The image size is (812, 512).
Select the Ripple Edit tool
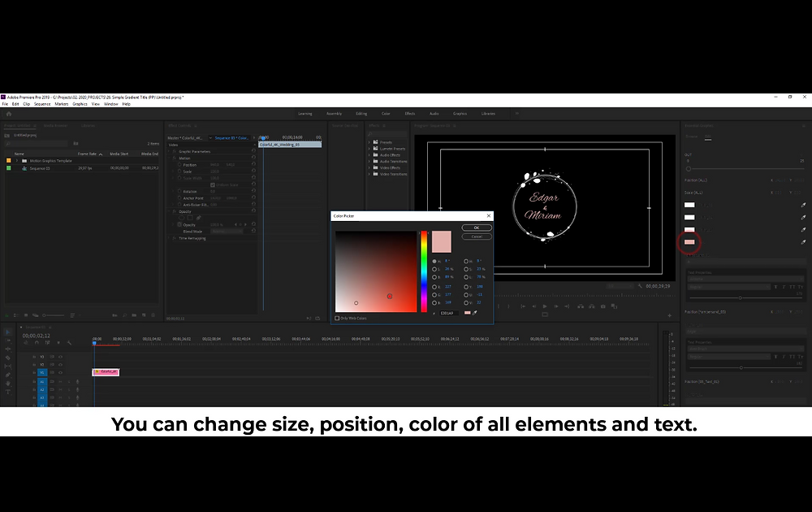8,349
